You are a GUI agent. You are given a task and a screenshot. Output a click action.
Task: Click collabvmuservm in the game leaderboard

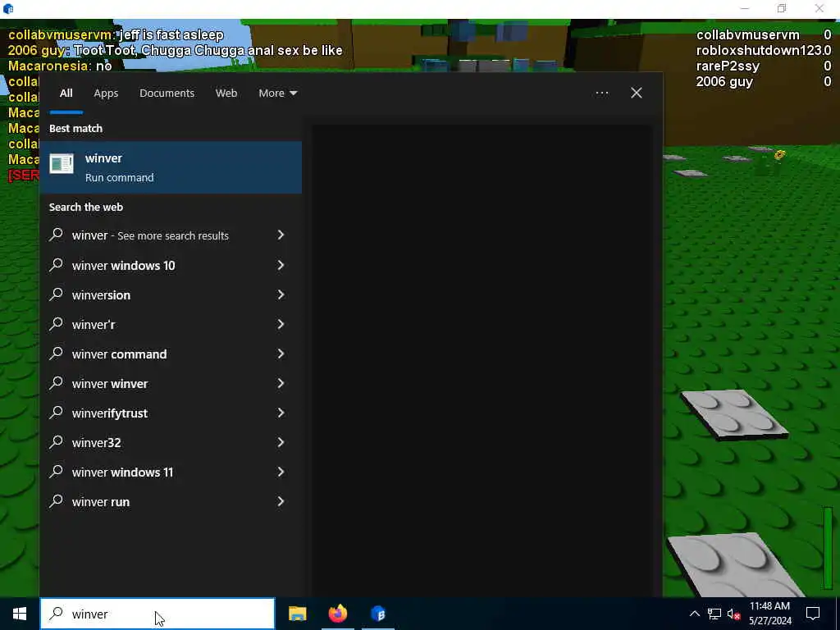coord(747,34)
